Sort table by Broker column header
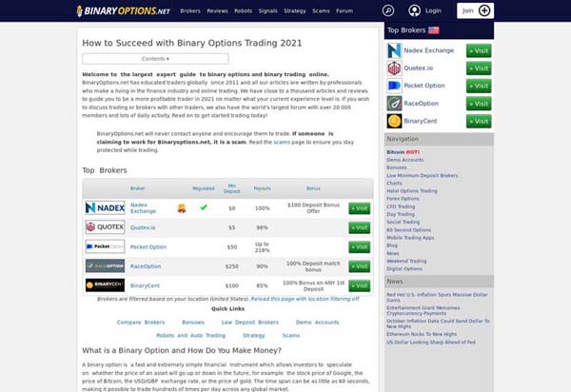571x392 pixels. (x=138, y=188)
